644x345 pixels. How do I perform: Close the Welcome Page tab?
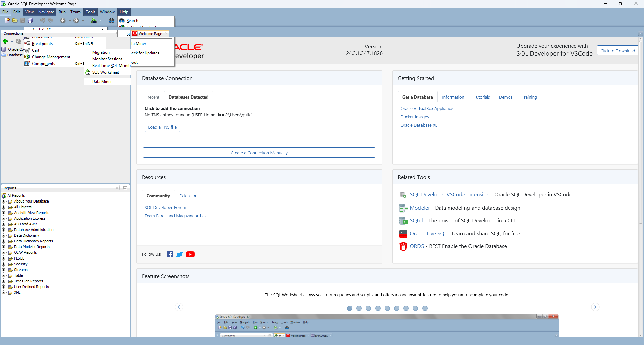pos(166,33)
